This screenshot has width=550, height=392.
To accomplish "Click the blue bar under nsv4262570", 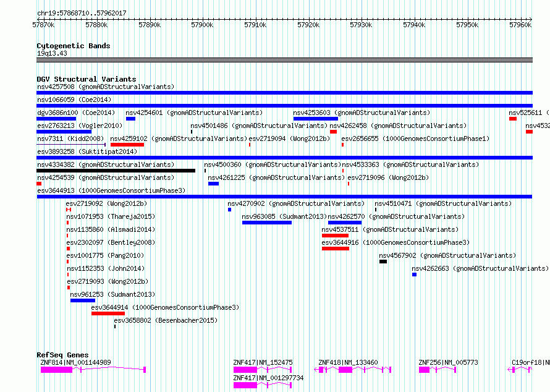I will (345, 223).
